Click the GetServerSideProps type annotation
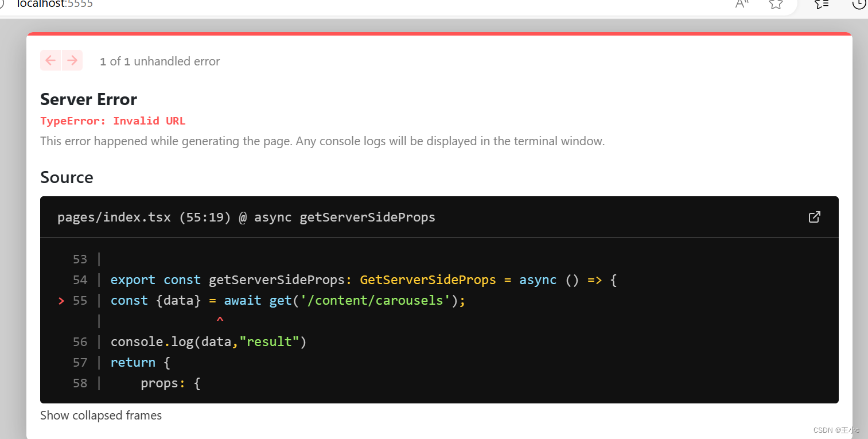This screenshot has width=868, height=439. tap(428, 280)
